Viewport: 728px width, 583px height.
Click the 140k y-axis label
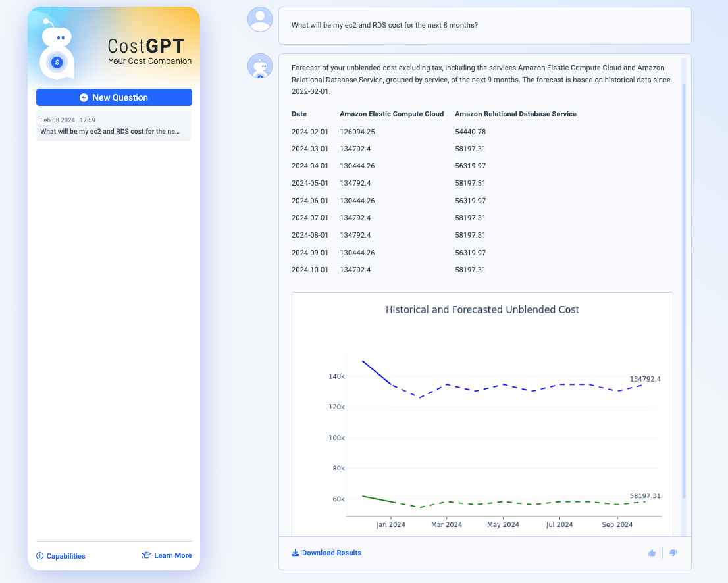pos(336,376)
